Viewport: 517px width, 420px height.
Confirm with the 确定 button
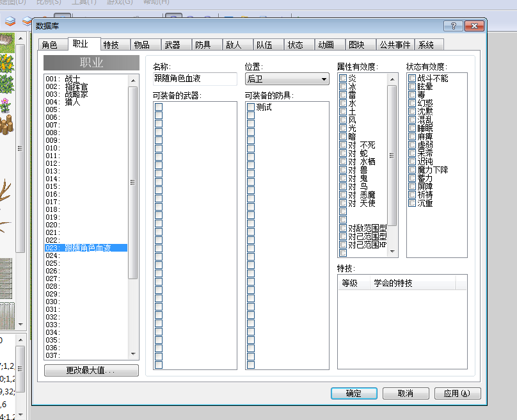coord(354,393)
